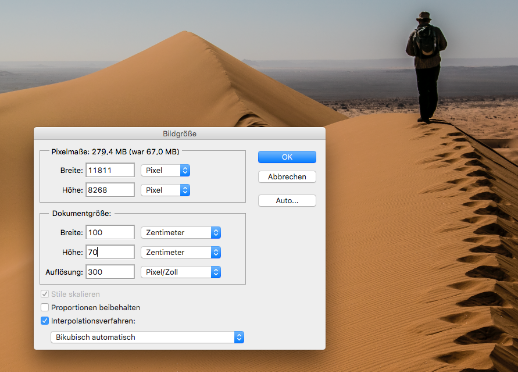Toggle the Stile skalieren checkbox
518x372 pixels.
click(45, 294)
